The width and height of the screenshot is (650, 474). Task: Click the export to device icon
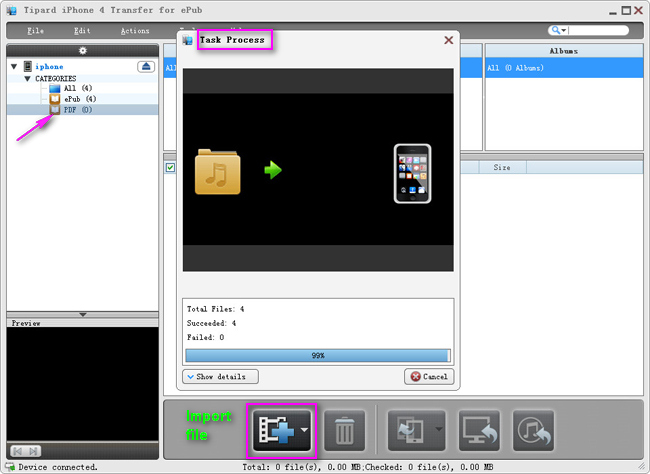pyautogui.click(x=410, y=431)
